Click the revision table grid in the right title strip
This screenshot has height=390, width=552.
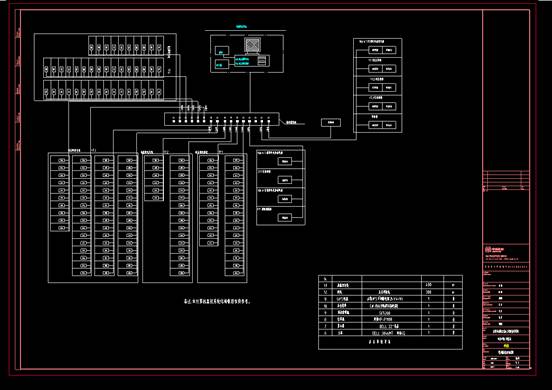(506, 181)
